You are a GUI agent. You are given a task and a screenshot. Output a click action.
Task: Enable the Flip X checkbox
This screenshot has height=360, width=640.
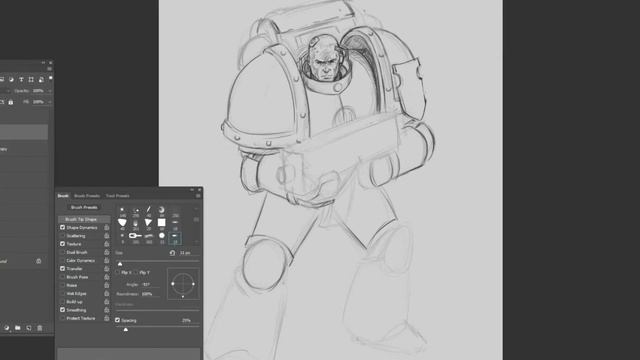pyautogui.click(x=118, y=272)
